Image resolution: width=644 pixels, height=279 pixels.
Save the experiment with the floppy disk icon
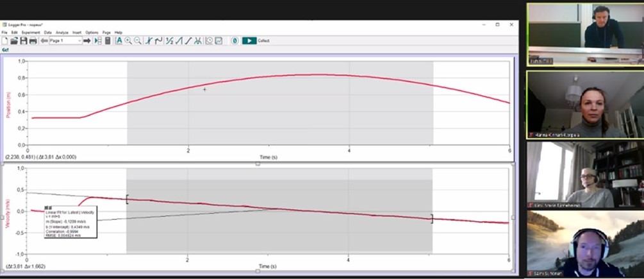(x=24, y=40)
